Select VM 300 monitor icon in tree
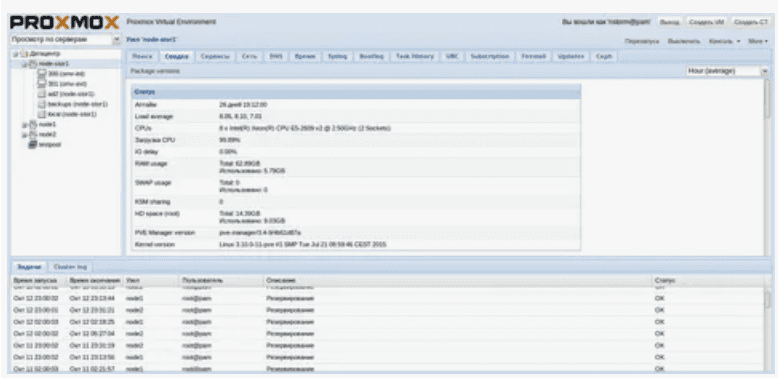The image size is (778, 378). click(43, 73)
